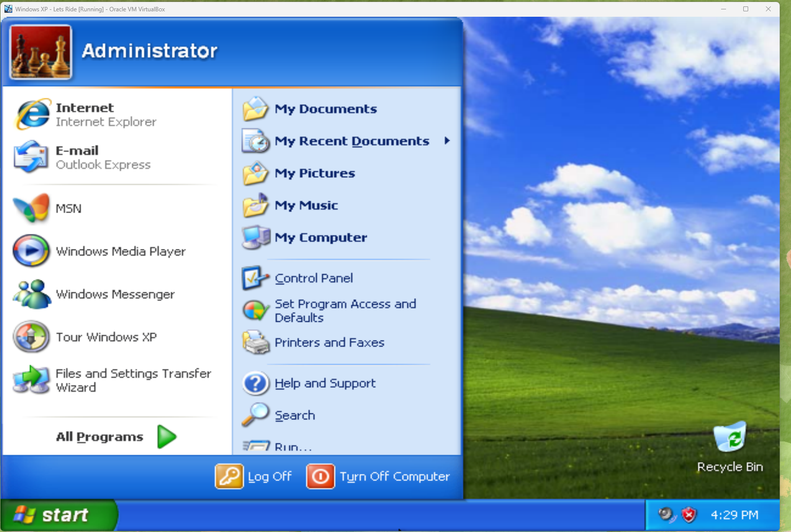Viewport: 791px width, 532px height.
Task: Click the Windows Messenger label
Action: 115,294
